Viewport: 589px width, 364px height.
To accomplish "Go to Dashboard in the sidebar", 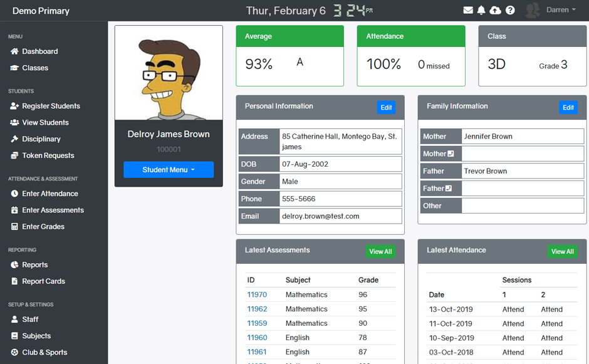I will tap(40, 51).
